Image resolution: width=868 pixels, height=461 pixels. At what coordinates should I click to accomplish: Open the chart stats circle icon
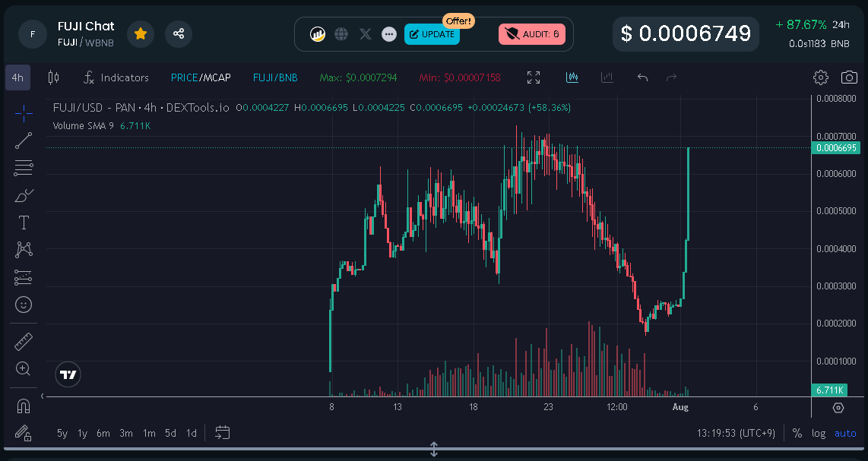[x=318, y=34]
